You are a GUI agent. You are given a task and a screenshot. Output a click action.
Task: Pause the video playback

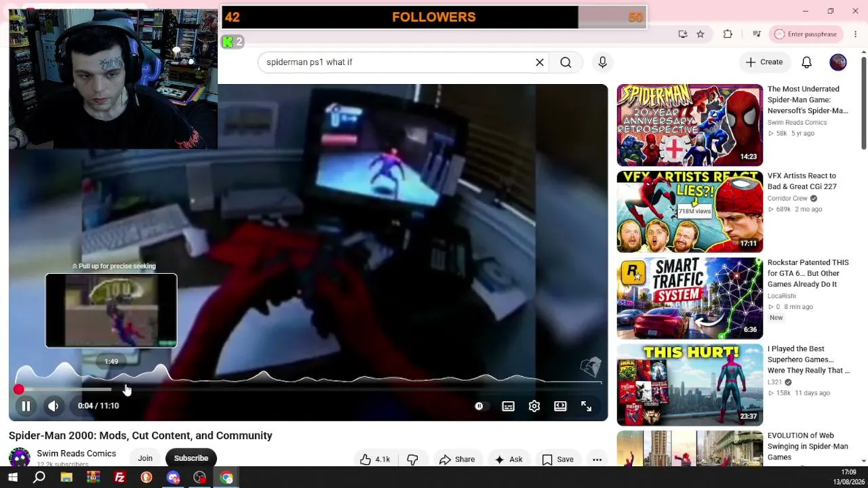[x=26, y=406]
